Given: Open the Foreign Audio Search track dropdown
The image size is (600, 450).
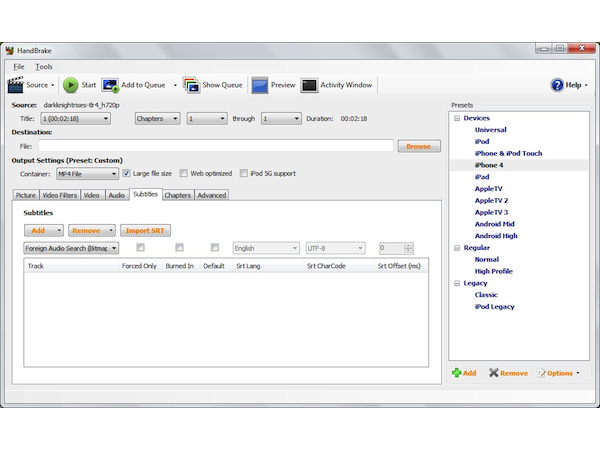Looking at the screenshot, I should pos(71,248).
